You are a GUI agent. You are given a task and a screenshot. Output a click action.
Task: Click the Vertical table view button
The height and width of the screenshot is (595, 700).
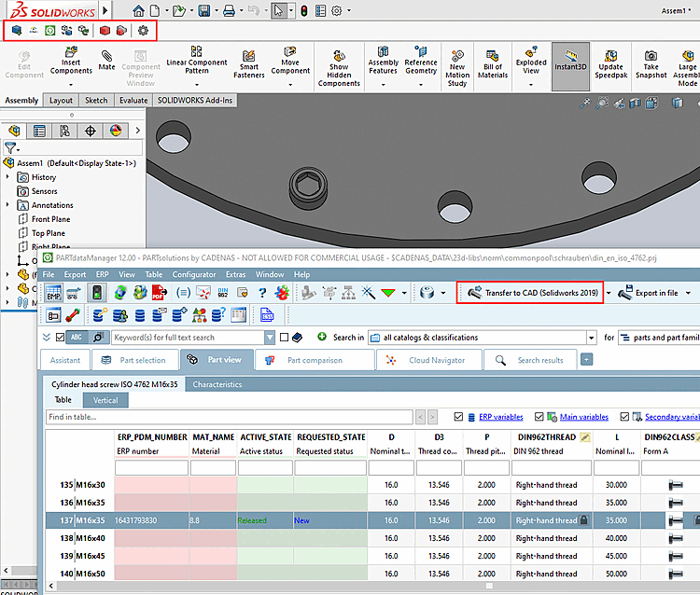point(105,400)
